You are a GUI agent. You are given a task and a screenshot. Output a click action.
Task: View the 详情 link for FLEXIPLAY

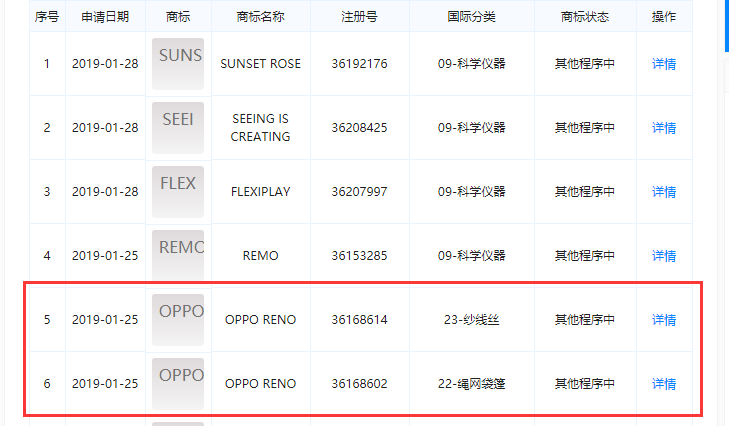(663, 192)
